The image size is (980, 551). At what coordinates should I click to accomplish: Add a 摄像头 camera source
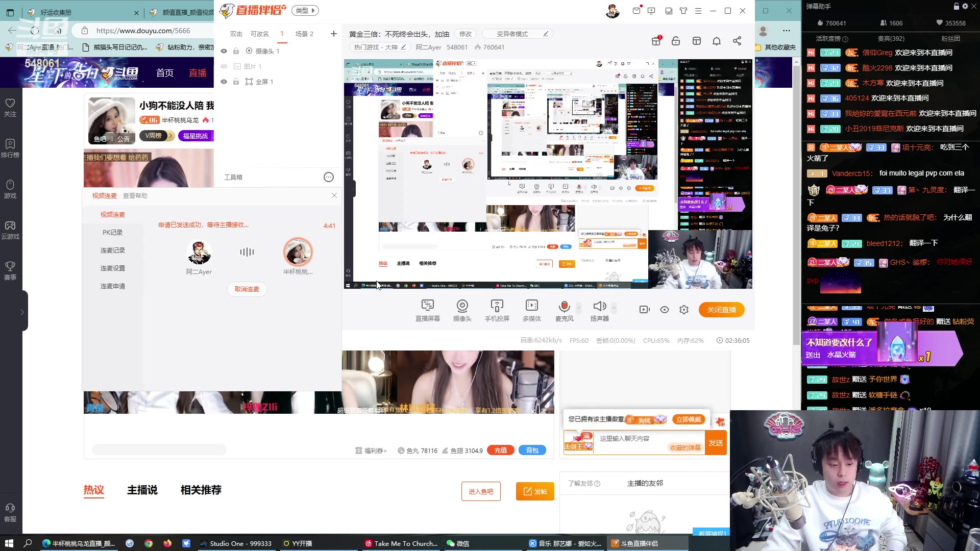pos(462,310)
